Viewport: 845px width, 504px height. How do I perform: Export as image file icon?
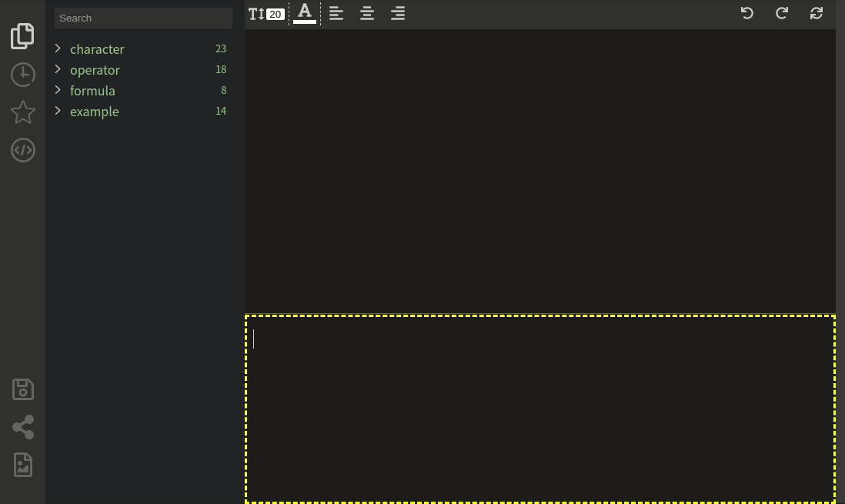pos(23,465)
